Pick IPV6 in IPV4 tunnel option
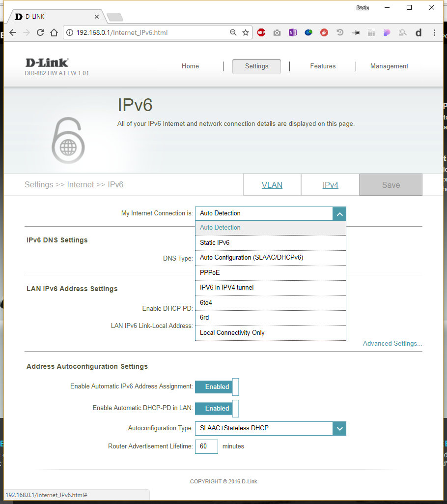Viewport: 447px width, 504px height. [270, 287]
